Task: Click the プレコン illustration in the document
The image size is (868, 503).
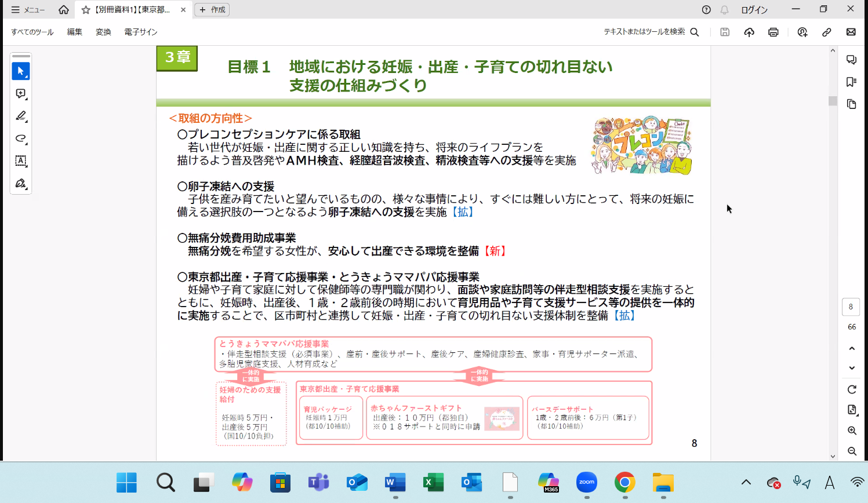Action: (x=642, y=145)
